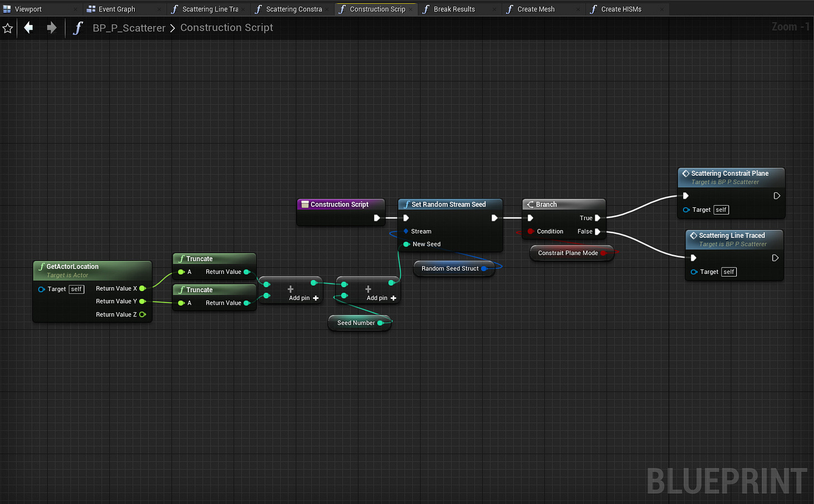This screenshot has height=504, width=814.
Task: Select the Constraint Plane Mode variable node
Action: 571,253
